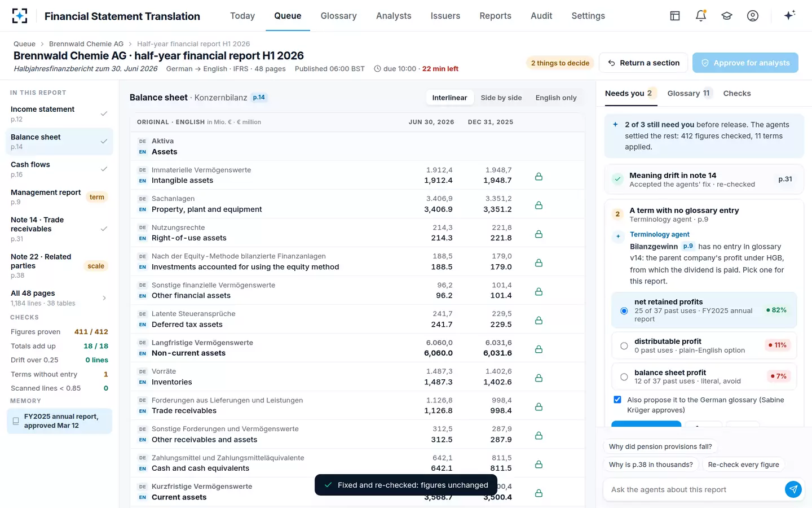The width and height of the screenshot is (812, 508).
Task: Open notifications bell
Action: (701, 16)
